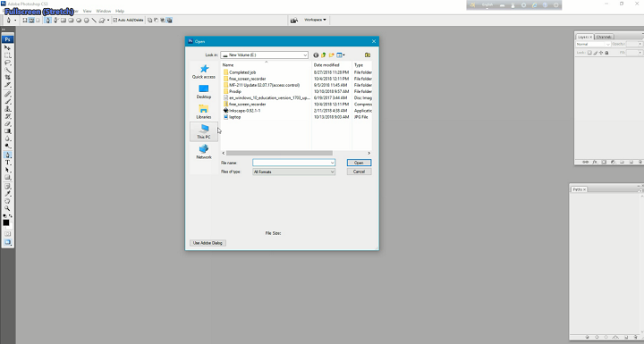Choose the Line shape in options bar
644x344 pixels.
94,20
